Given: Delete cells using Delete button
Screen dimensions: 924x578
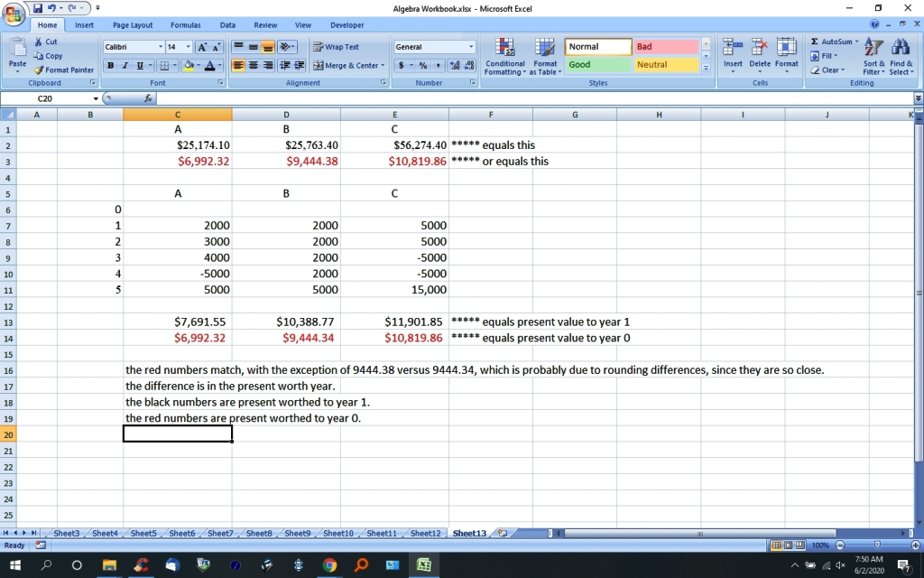Looking at the screenshot, I should pos(760,55).
